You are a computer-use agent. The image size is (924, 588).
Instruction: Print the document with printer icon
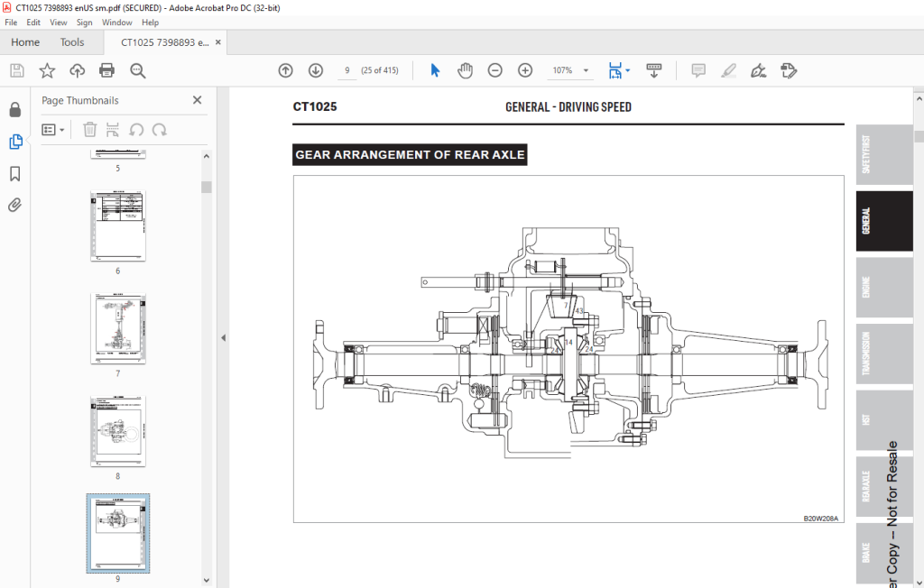[106, 70]
